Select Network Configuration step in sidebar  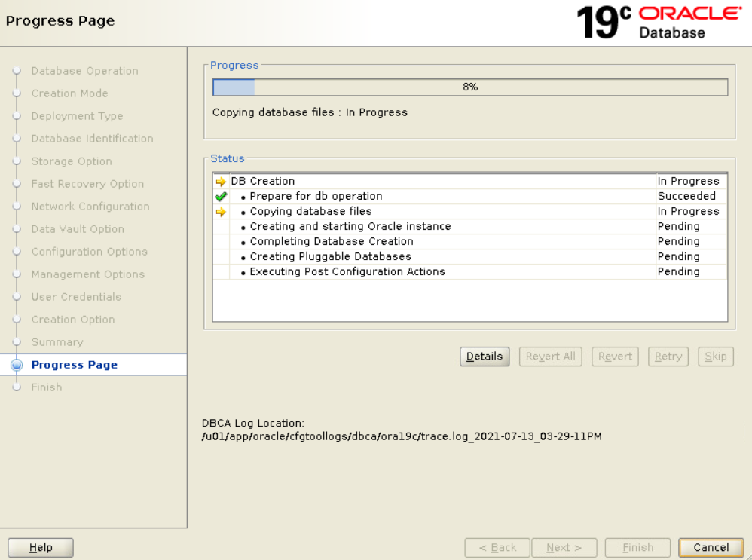click(x=90, y=207)
